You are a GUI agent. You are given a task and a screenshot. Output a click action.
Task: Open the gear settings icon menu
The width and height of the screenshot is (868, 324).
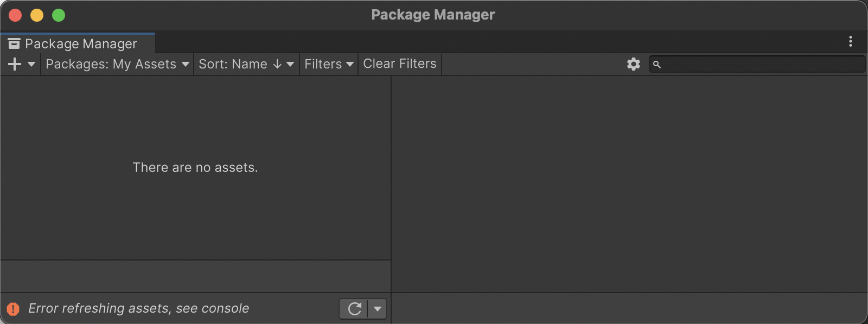coord(634,64)
